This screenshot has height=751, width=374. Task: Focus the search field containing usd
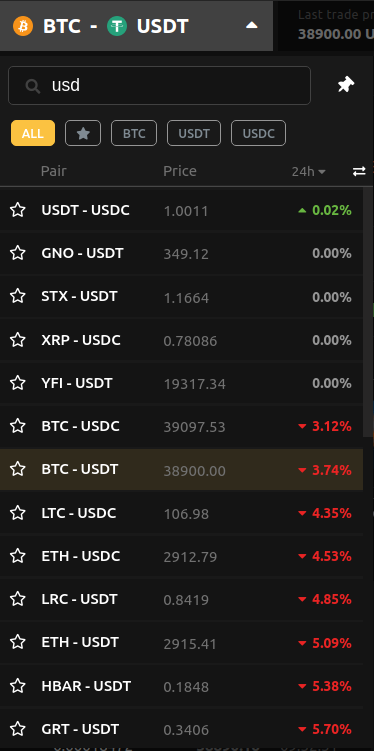(x=159, y=85)
